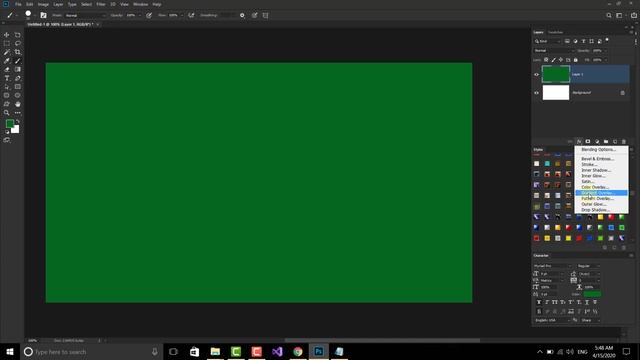Hide Layer 1 with its eye icon

tap(536, 75)
